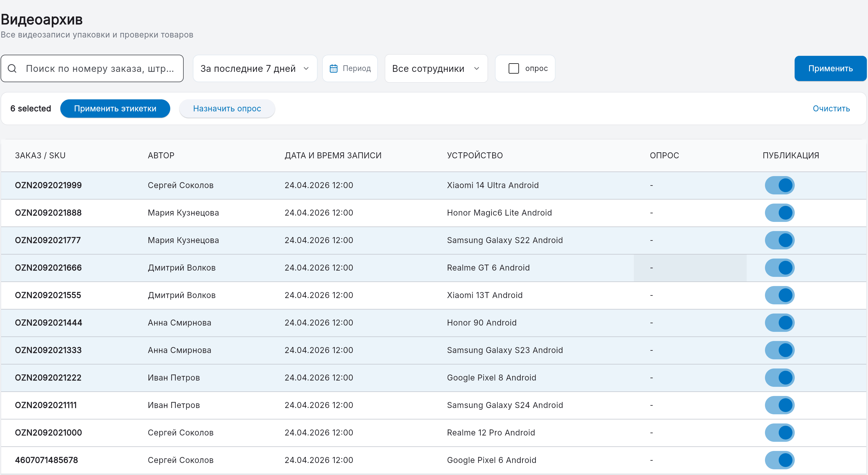The image size is (868, 475).
Task: Click the Очистить link
Action: 831,109
